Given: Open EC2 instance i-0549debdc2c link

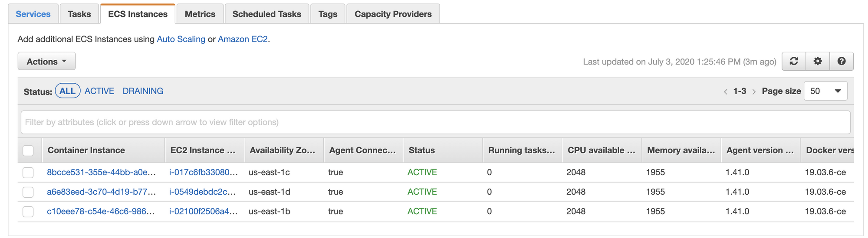Looking at the screenshot, I should click(203, 192).
